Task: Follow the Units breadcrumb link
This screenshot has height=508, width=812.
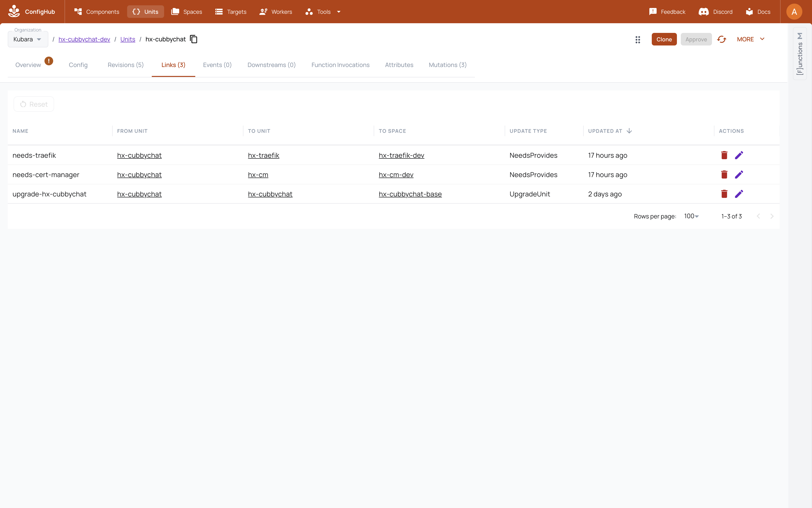Action: (x=128, y=39)
